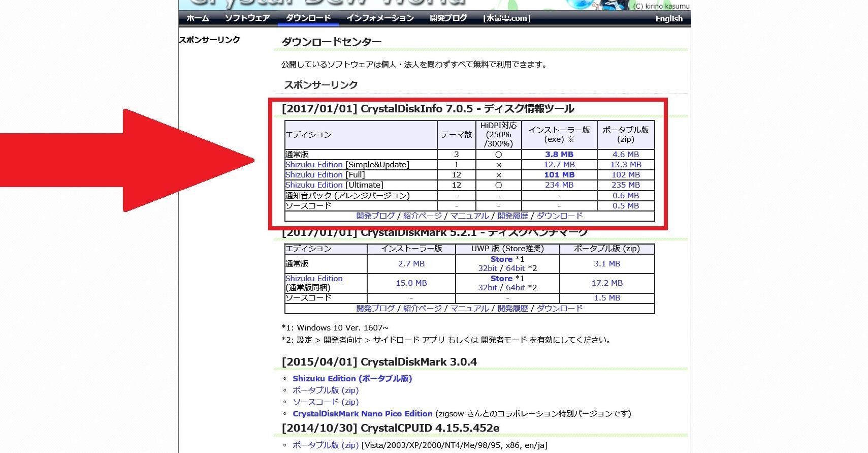Download ソースコード (zip) under CrystalDiskMark 3.0.4
This screenshot has width=868, height=453.
pyautogui.click(x=326, y=402)
